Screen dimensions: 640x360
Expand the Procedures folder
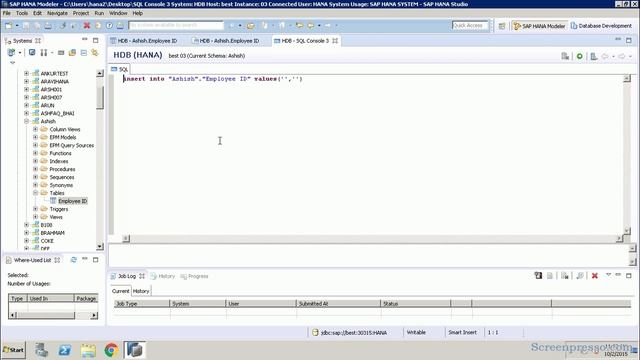(36, 169)
